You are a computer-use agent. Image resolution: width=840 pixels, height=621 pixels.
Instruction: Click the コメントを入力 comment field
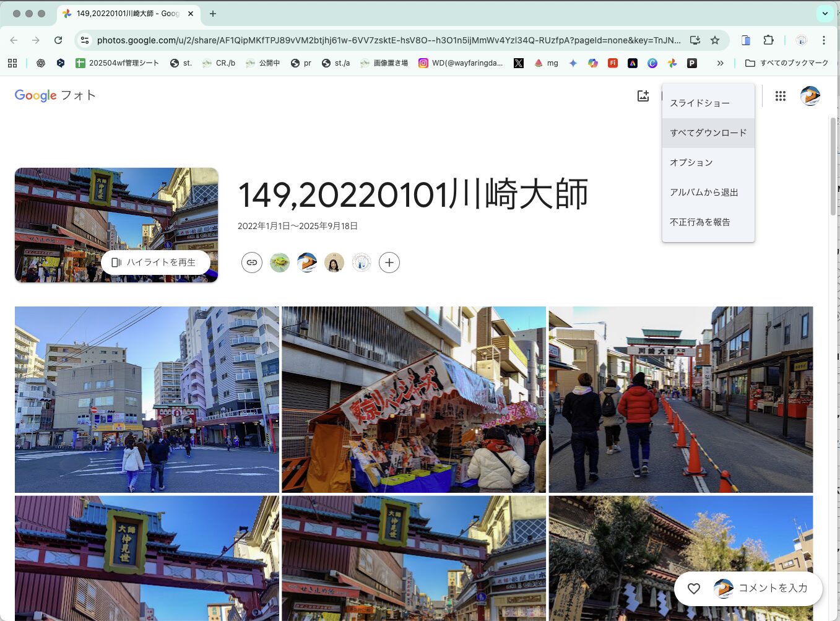pos(773,588)
